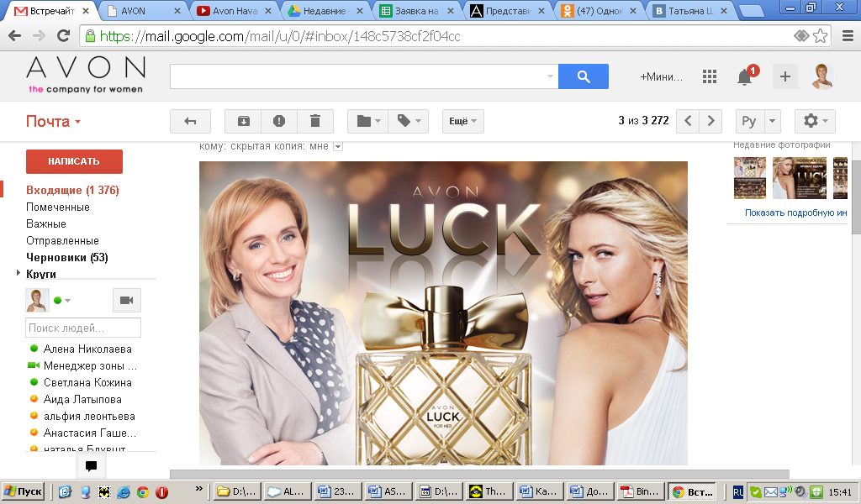Click the Пуск start button
Viewport: 861px width, 504px height.
(23, 491)
